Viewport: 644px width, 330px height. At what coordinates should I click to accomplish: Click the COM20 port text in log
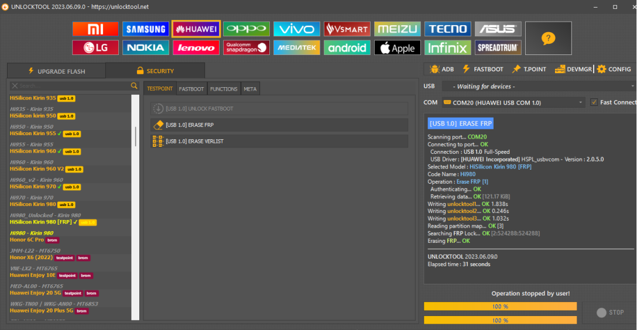477,137
